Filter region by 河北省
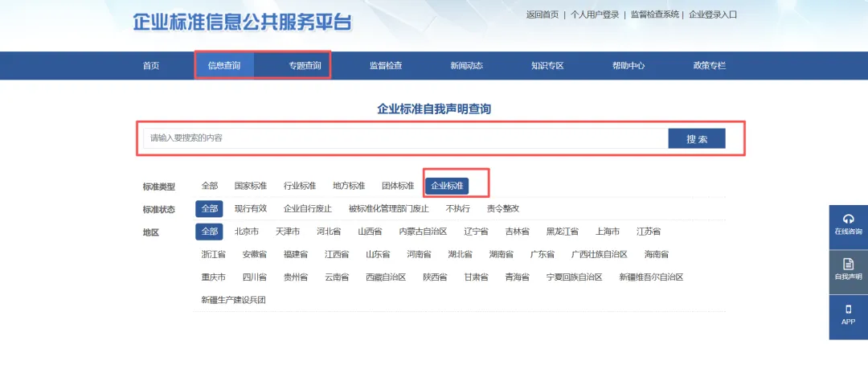Image resolution: width=868 pixels, height=390 pixels. (x=328, y=232)
